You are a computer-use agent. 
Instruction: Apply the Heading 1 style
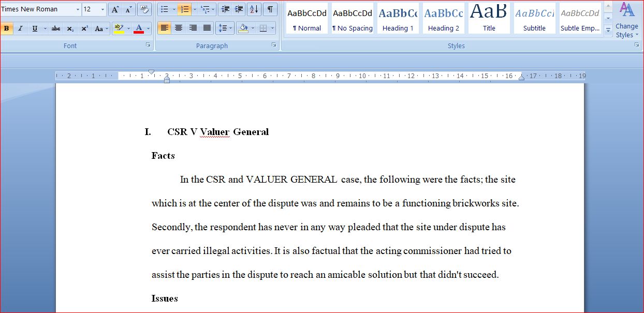coord(398,19)
